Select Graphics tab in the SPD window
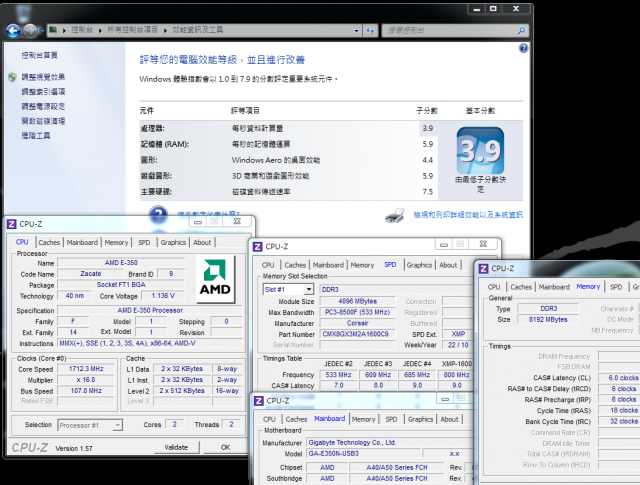This screenshot has width=640, height=485. click(419, 265)
